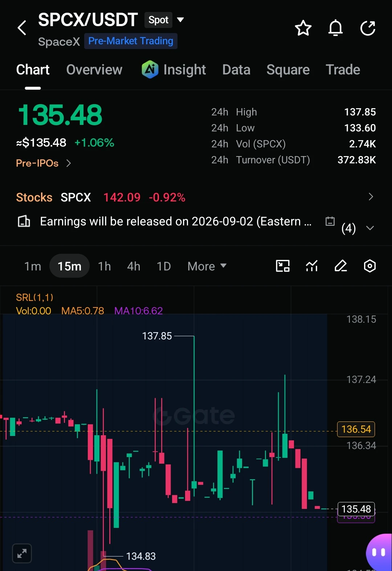Add SPCX/USDT to favorites with star icon
Image resolution: width=392 pixels, height=571 pixels.
point(303,28)
